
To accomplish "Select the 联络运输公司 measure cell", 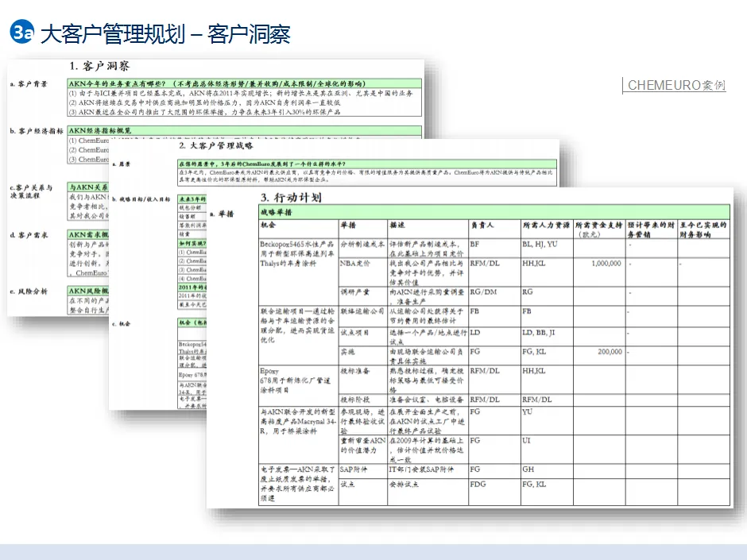I will 363,316.
